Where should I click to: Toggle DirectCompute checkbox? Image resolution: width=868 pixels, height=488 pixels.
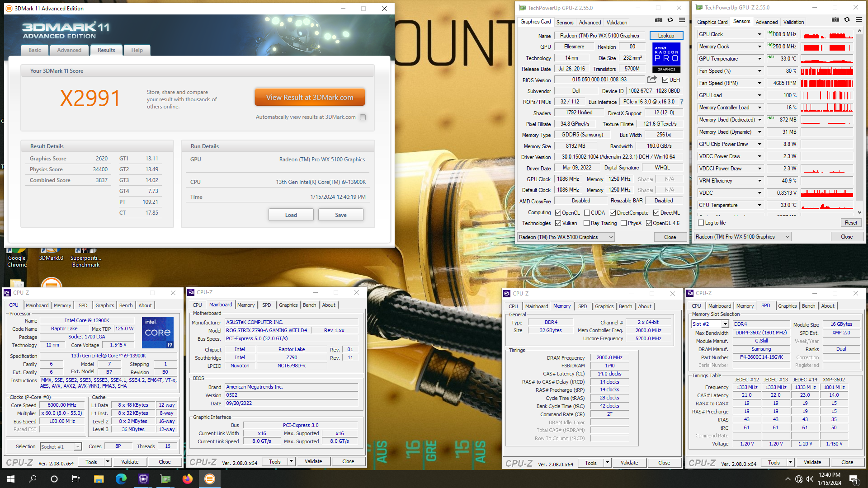(x=613, y=213)
